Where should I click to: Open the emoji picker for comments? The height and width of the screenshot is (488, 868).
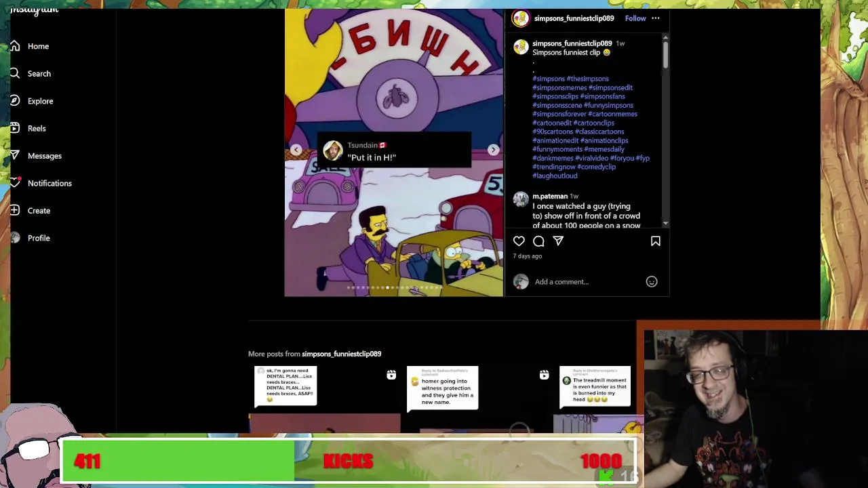click(x=651, y=281)
